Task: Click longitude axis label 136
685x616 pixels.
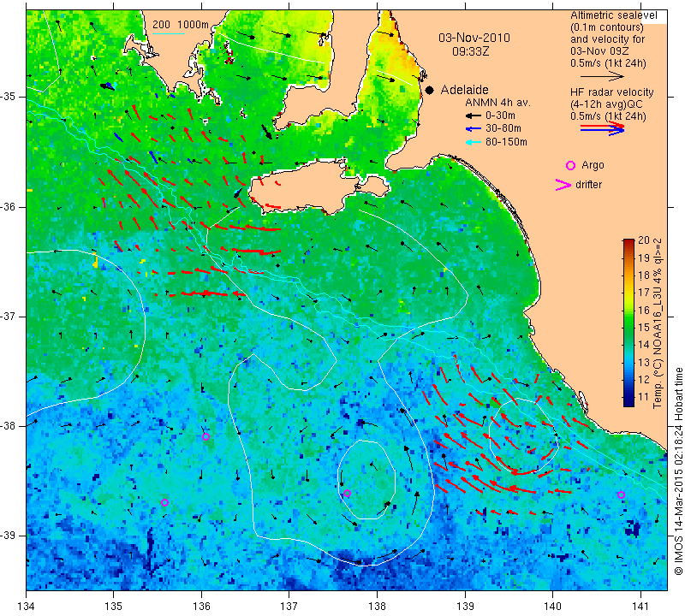Action: 201,607
